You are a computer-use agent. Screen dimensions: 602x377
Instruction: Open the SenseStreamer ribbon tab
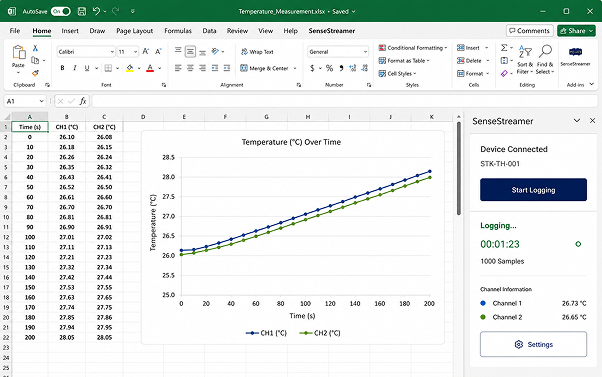332,31
